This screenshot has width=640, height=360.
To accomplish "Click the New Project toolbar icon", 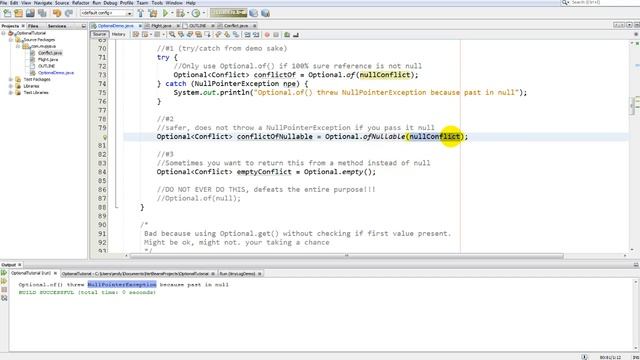I will pyautogui.click(x=18, y=13).
